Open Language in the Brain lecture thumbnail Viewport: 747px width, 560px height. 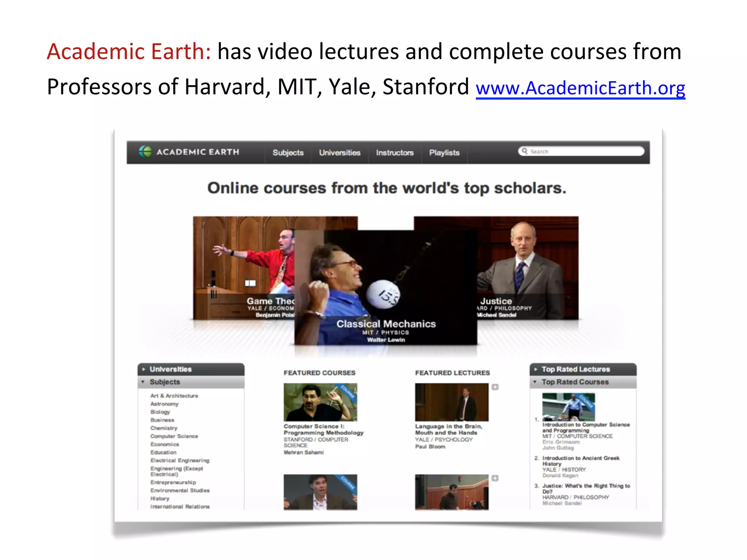[452, 402]
